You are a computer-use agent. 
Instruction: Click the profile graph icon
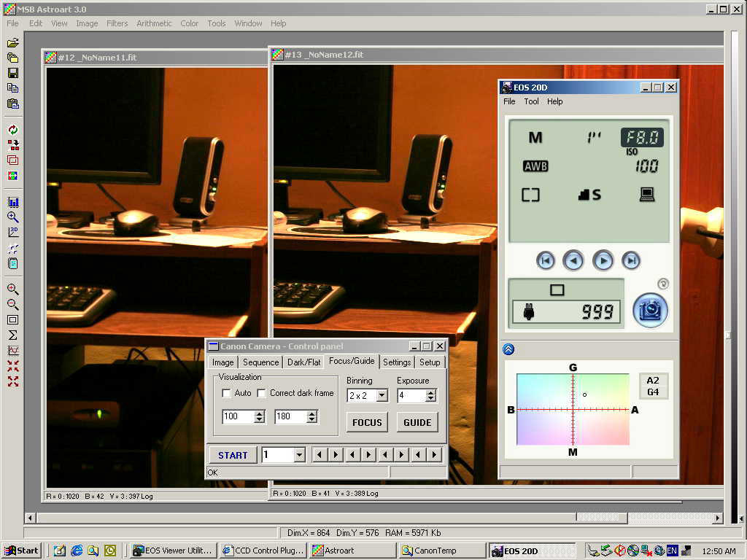tap(13, 351)
